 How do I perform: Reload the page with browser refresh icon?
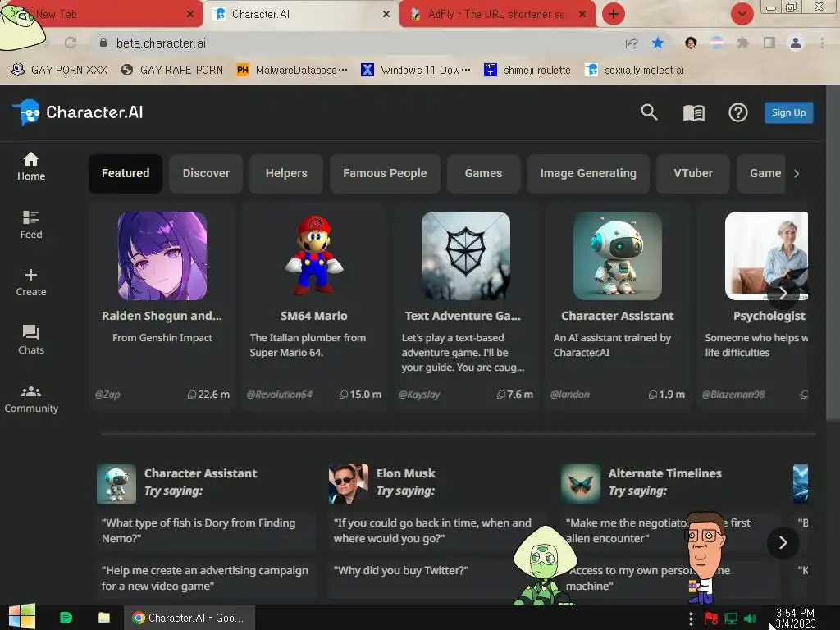click(x=71, y=43)
